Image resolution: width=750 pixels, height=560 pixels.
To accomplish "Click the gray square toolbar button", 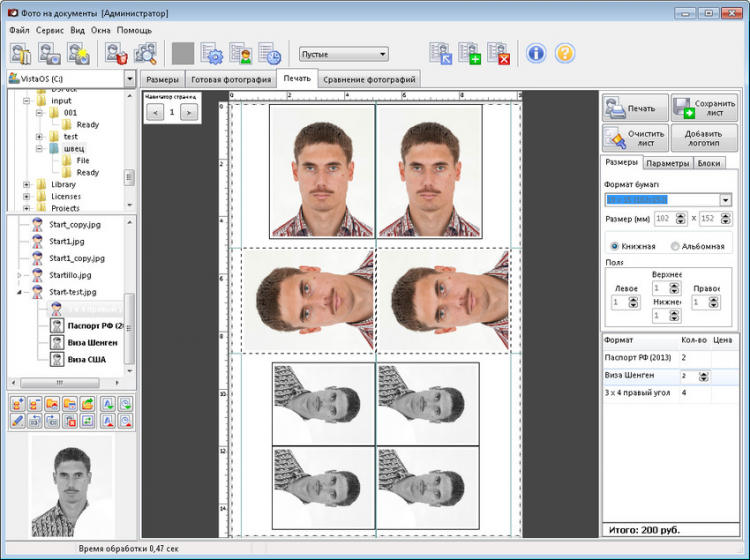I will pos(183,54).
